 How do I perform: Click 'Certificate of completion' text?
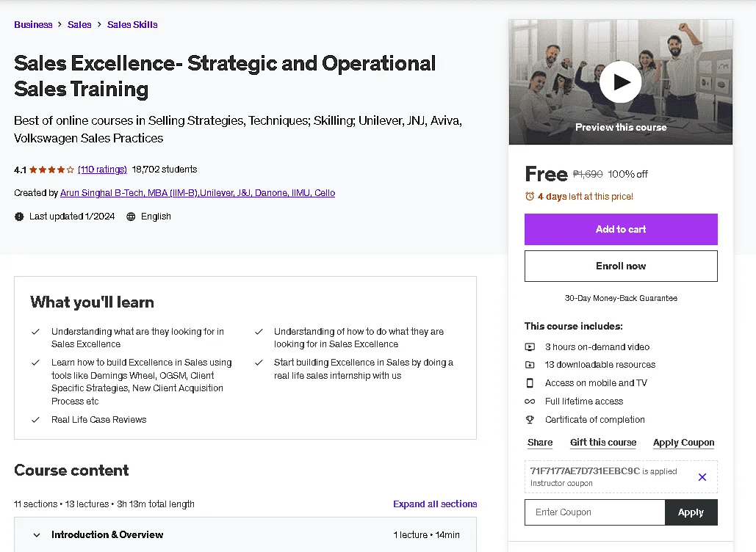(595, 420)
